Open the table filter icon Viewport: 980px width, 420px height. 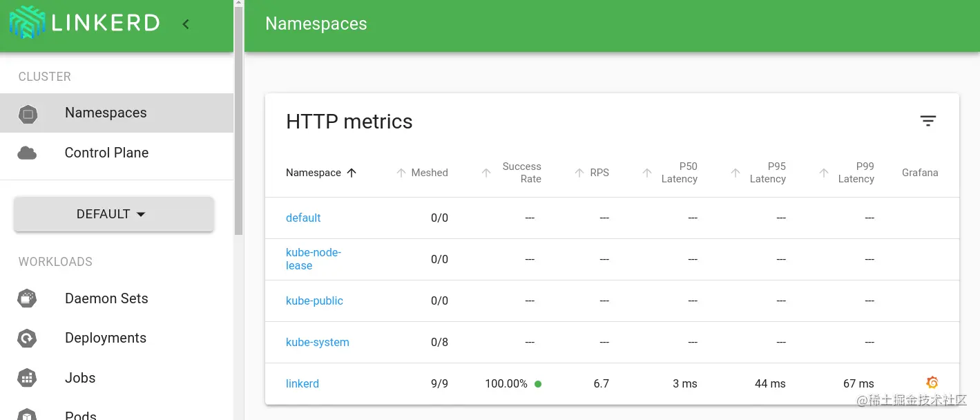(x=928, y=122)
